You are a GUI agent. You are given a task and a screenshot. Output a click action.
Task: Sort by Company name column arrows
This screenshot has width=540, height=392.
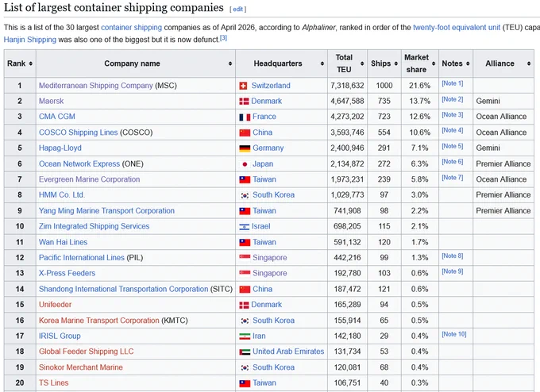pos(230,63)
